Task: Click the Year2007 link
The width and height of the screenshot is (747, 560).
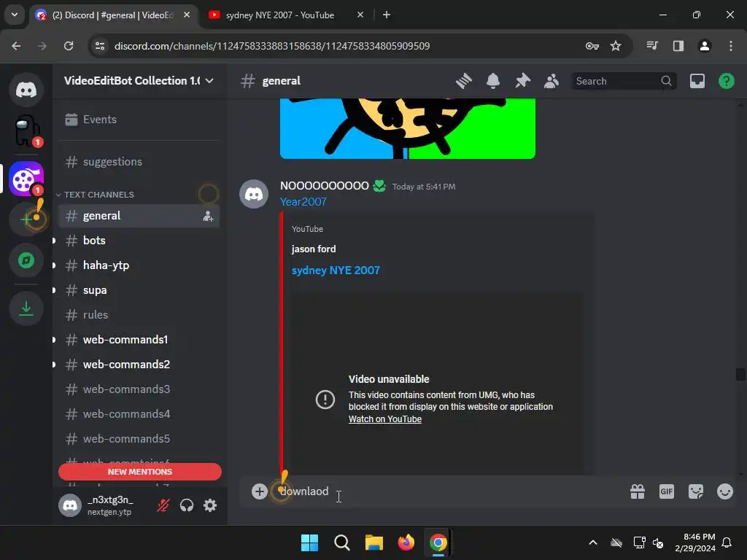Action: (303, 202)
